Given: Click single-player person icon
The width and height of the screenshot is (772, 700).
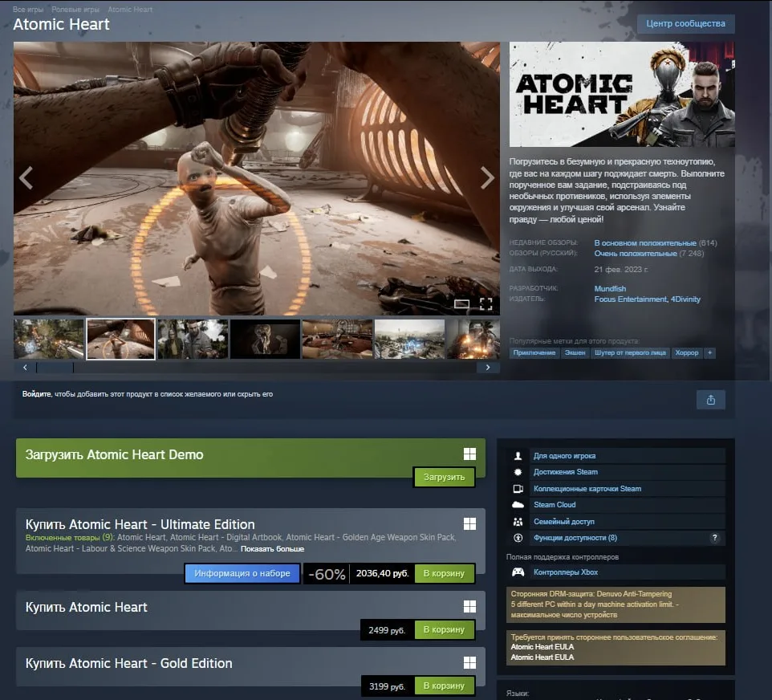Looking at the screenshot, I should click(x=518, y=456).
